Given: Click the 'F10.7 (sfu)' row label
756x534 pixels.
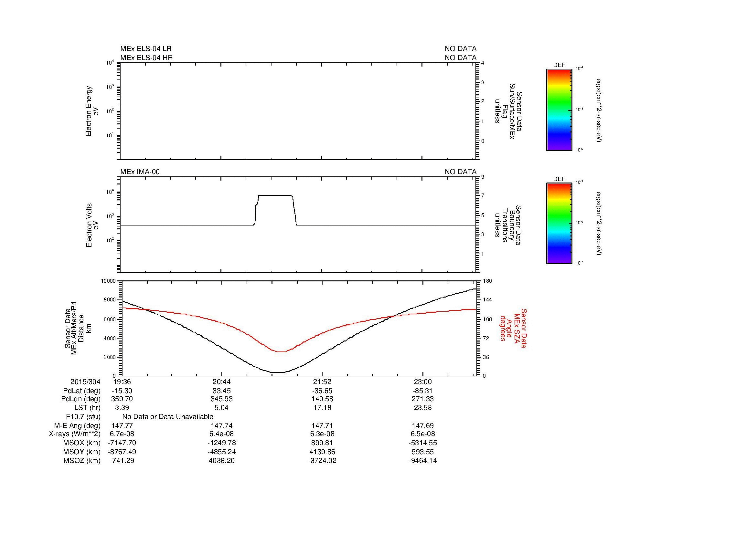Looking at the screenshot, I should (83, 417).
